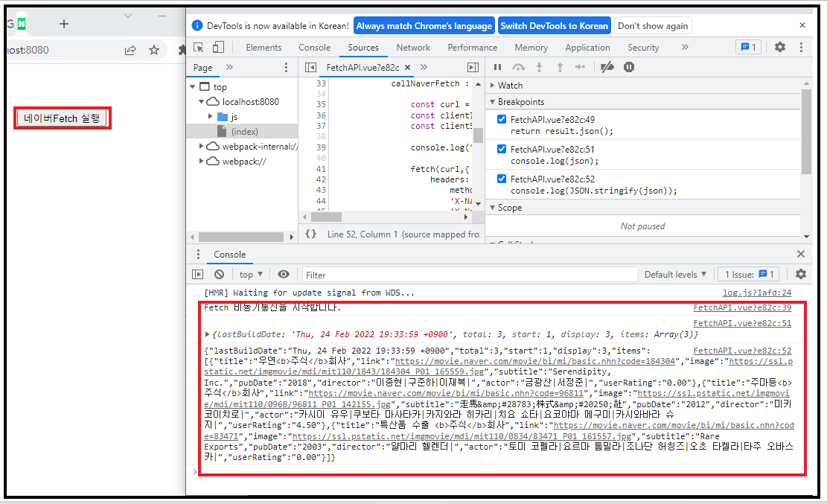Open the Application tab
This screenshot has height=504, width=827.
[587, 48]
